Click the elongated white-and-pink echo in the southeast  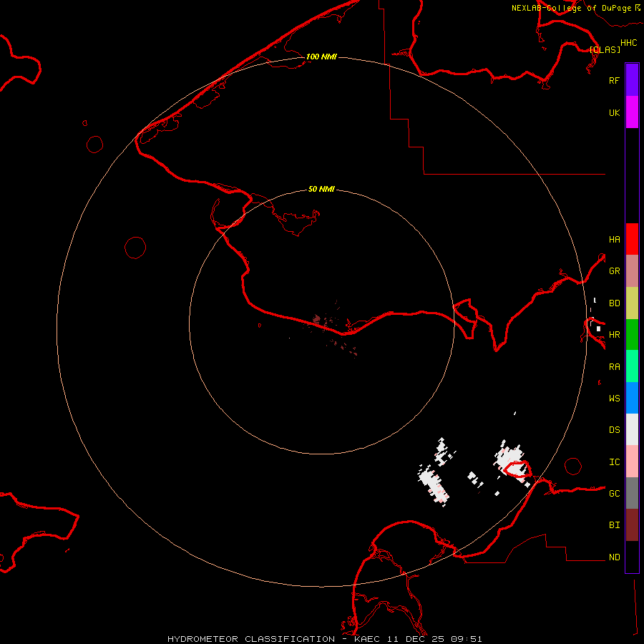[x=434, y=485]
